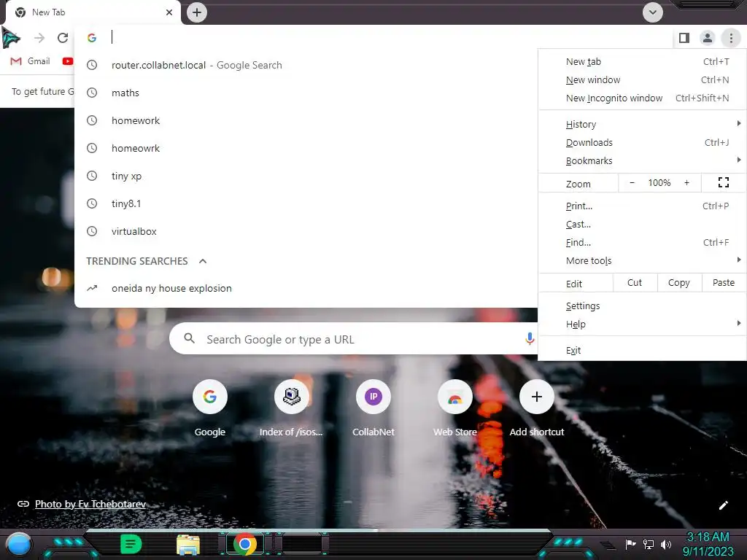The image size is (747, 560).
Task: Click the forward navigation arrow
Action: point(39,38)
